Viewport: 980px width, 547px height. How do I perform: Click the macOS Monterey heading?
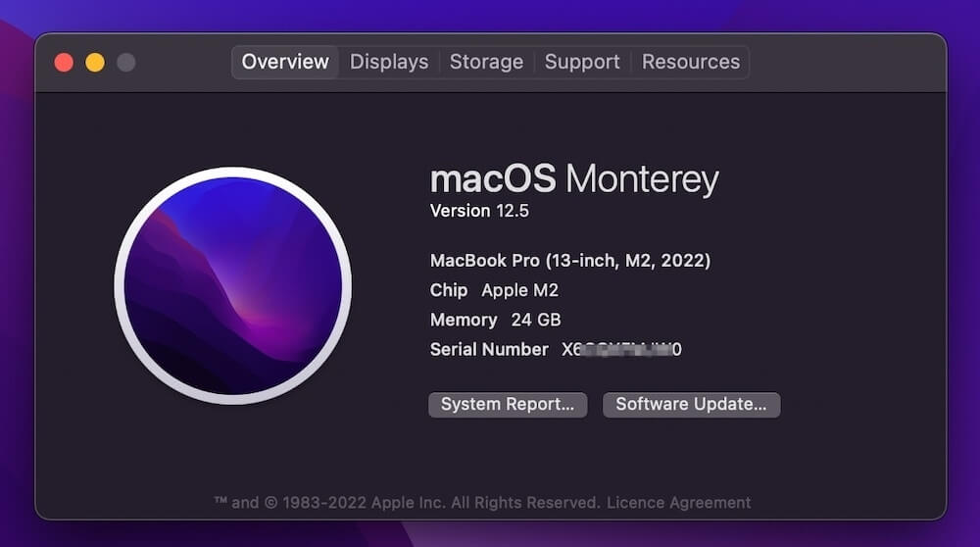574,180
